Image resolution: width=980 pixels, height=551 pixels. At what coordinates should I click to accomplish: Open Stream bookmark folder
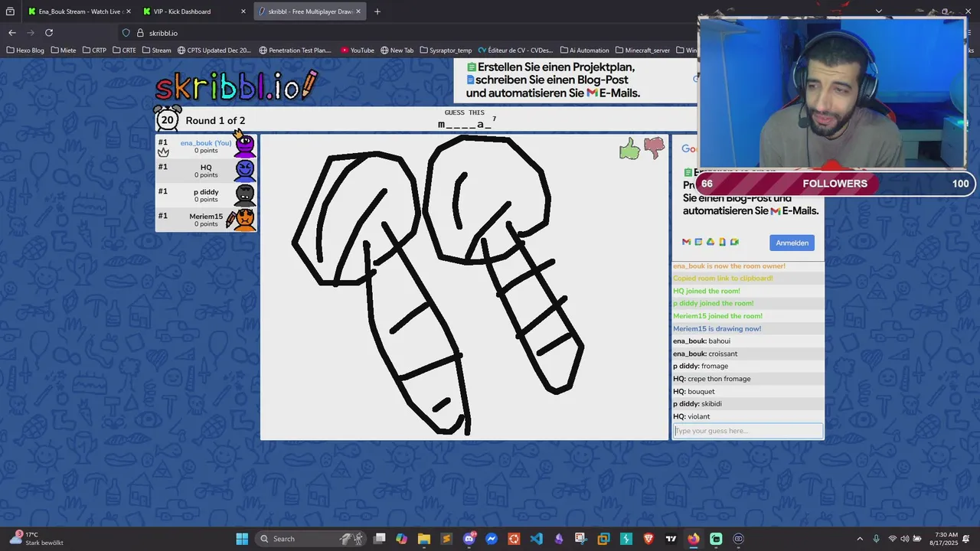[156, 51]
